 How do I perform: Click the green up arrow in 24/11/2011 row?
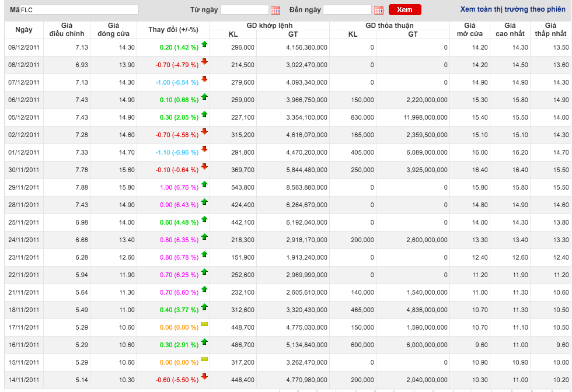204,237
